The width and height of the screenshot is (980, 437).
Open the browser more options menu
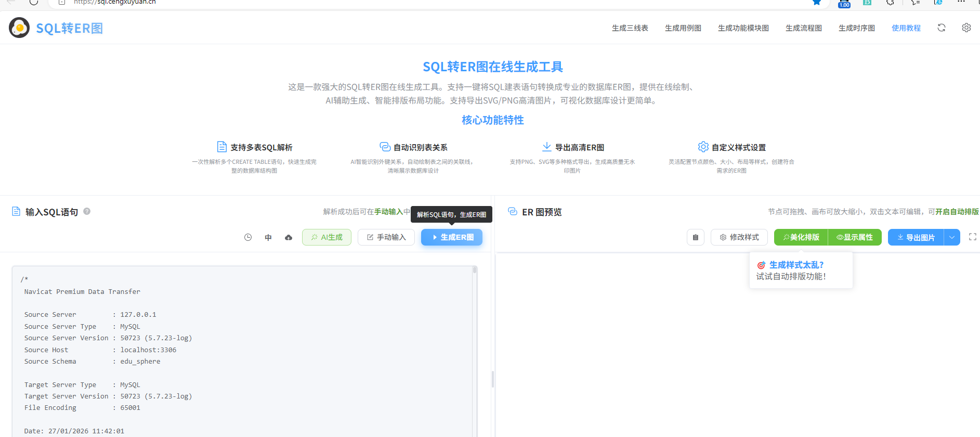961,2
